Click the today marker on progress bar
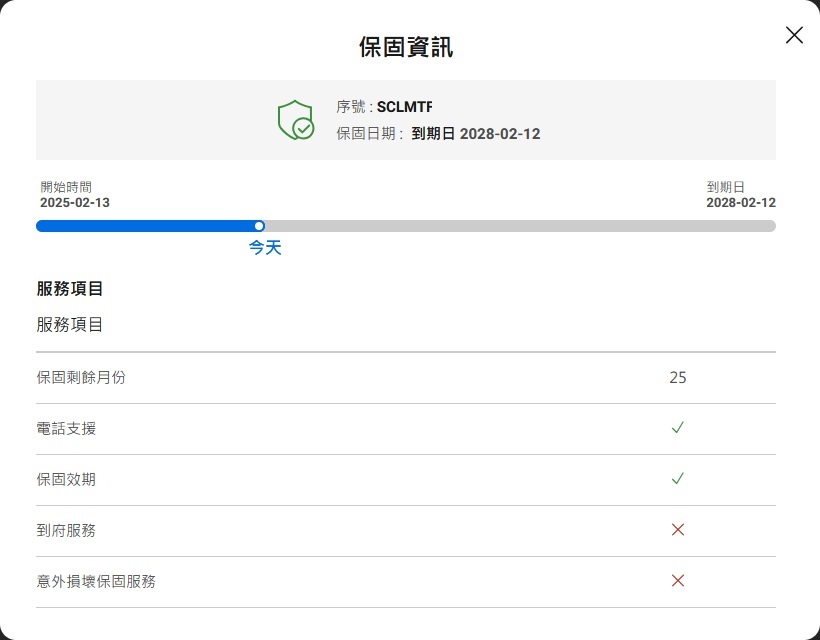820x640 pixels. click(259, 226)
